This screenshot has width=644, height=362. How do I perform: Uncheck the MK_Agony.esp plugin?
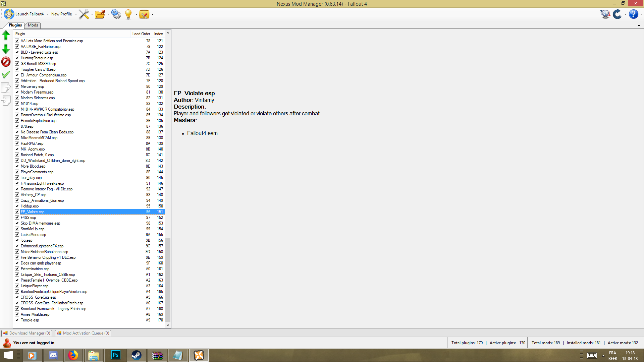pyautogui.click(x=17, y=149)
